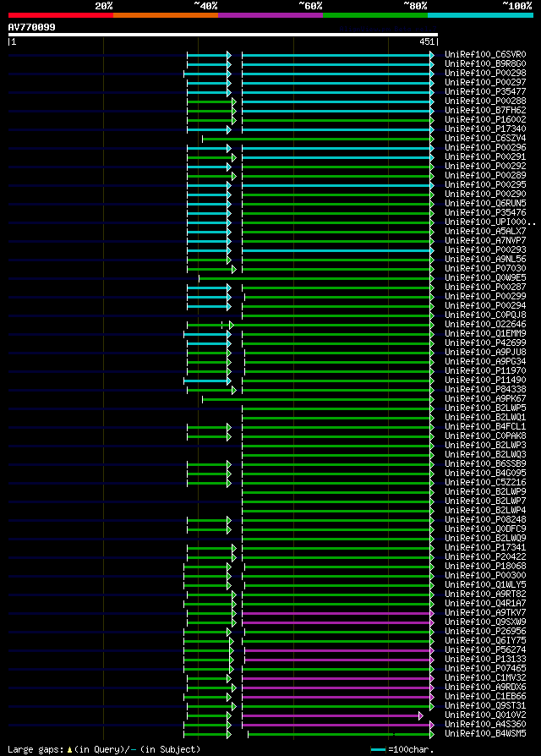Click the white query sequence bar
Viewport: 541px width, 756px height.
223,35
